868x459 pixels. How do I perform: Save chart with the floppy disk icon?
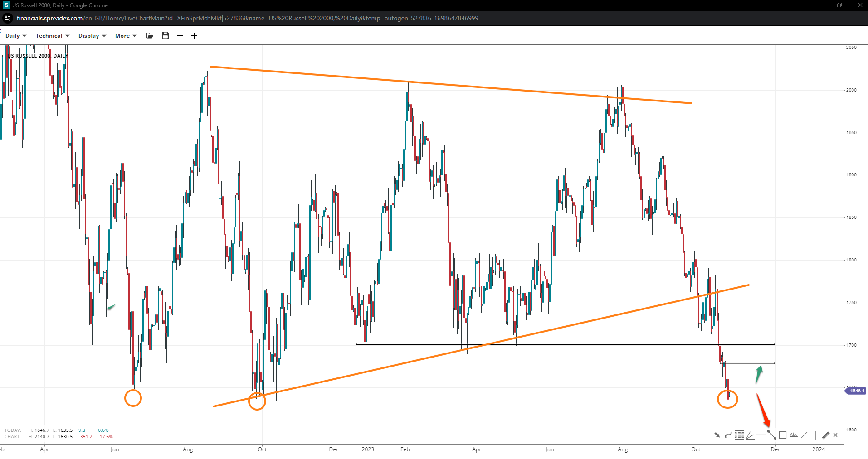point(166,36)
